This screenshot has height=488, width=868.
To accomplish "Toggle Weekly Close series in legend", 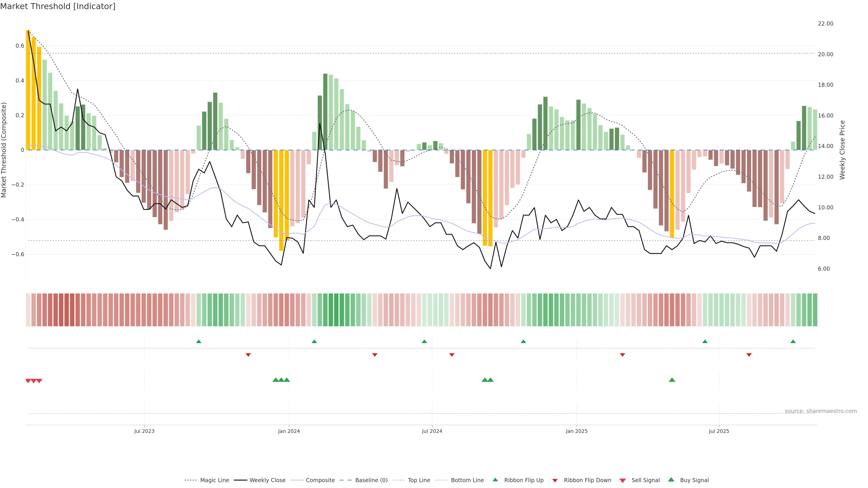I will [x=267, y=480].
